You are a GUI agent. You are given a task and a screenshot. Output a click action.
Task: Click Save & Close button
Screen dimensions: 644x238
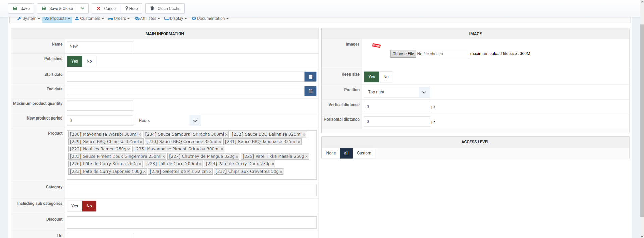(57, 8)
